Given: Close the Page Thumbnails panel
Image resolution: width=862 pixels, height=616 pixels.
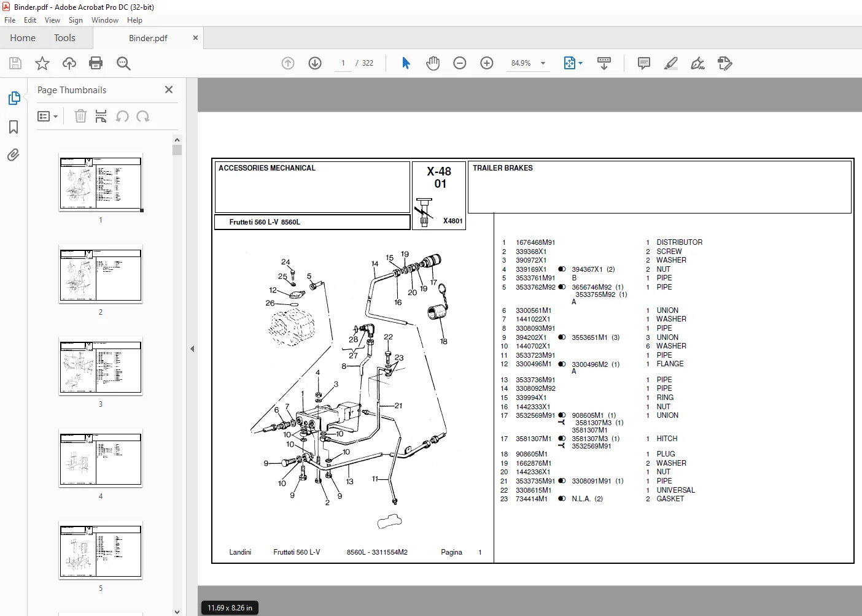Looking at the screenshot, I should click(169, 90).
